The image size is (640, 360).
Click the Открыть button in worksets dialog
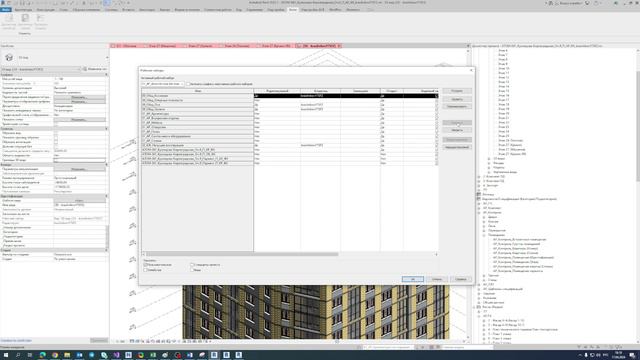[457, 122]
